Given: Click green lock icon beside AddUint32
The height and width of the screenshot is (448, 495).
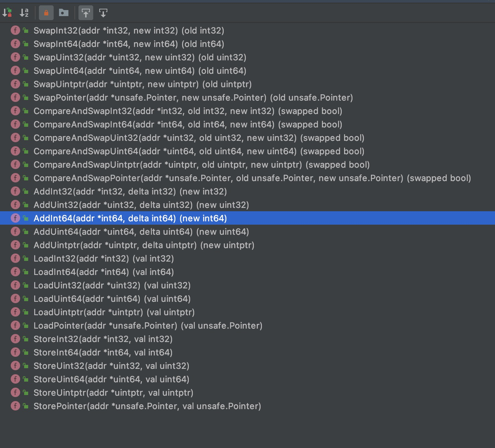Looking at the screenshot, I should (25, 205).
